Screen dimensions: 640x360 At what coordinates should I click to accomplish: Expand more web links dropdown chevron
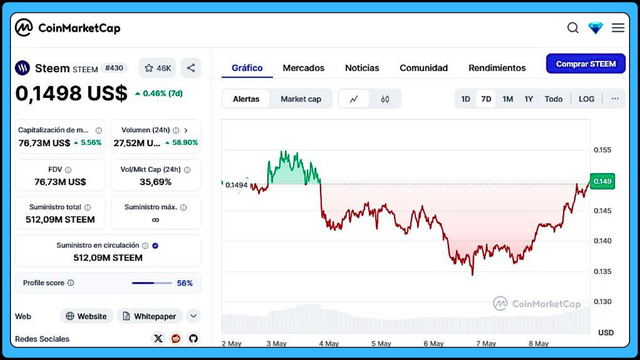coord(193,316)
